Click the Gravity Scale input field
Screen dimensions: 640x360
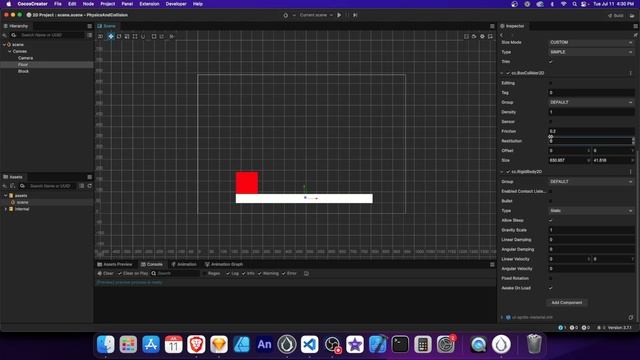pos(591,230)
